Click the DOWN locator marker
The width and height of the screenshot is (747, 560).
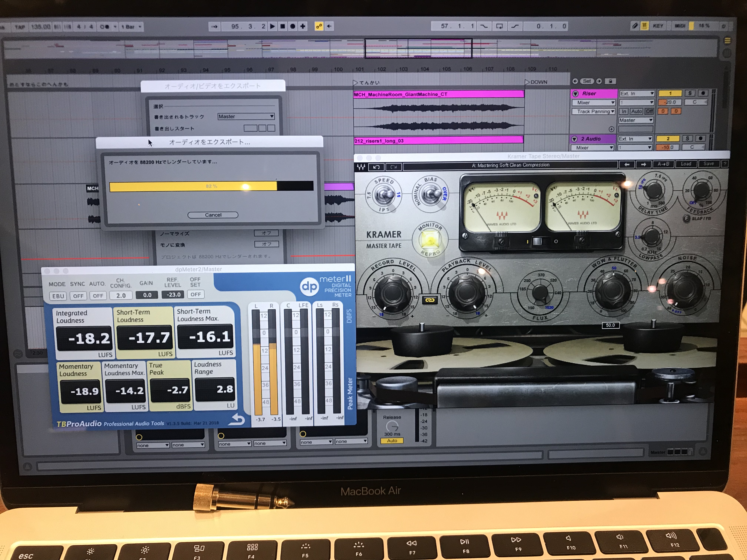click(536, 82)
